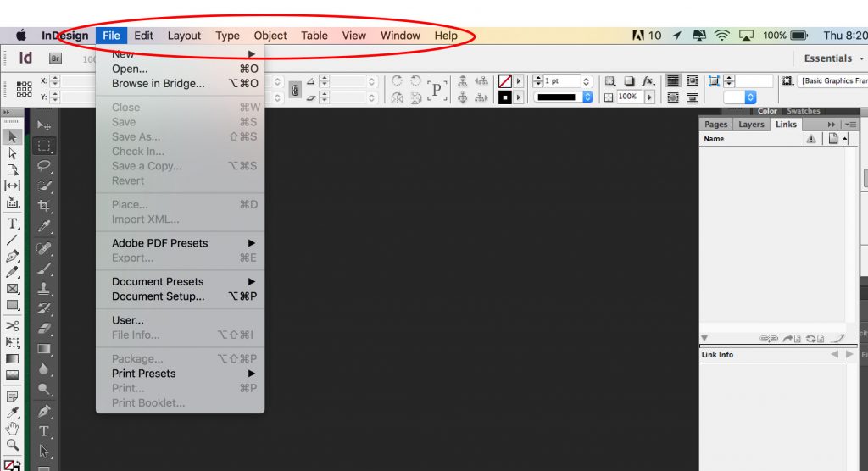This screenshot has height=471, width=868.
Task: Click the stroke weight input field
Action: (x=561, y=81)
